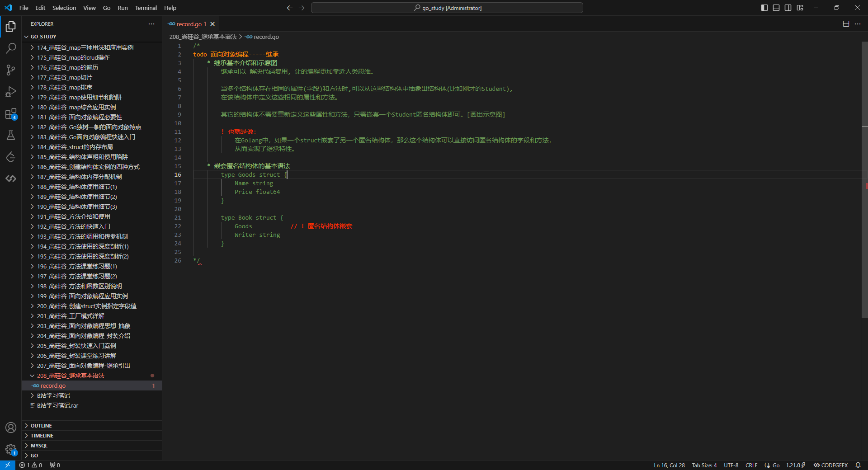Screen dimensions: 868x470
Task: Click the record.go breadcrumb
Action: pos(263,37)
